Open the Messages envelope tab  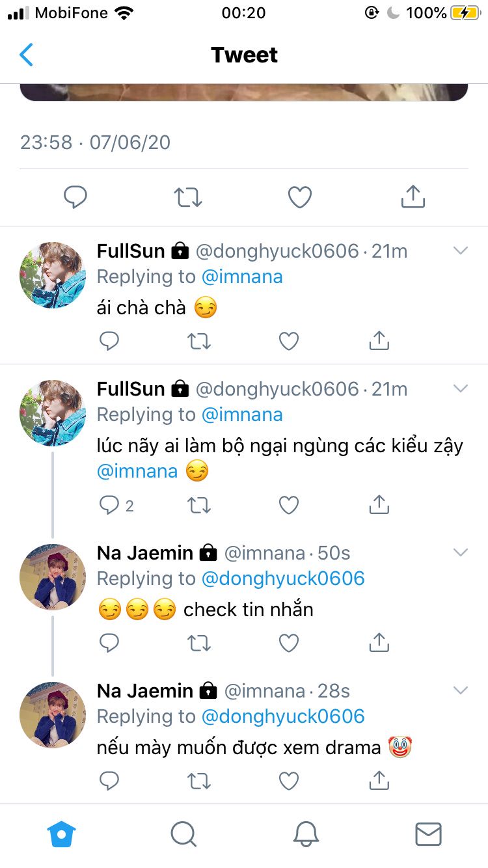coord(428,834)
